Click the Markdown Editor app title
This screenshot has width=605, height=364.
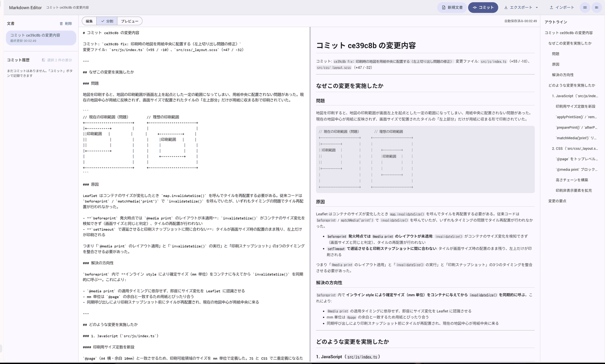pos(25,8)
